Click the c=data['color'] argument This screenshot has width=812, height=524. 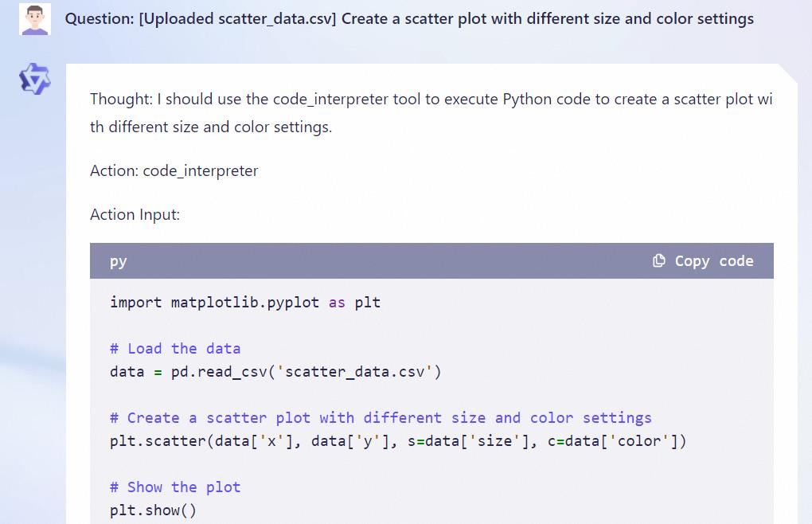[x=613, y=441]
